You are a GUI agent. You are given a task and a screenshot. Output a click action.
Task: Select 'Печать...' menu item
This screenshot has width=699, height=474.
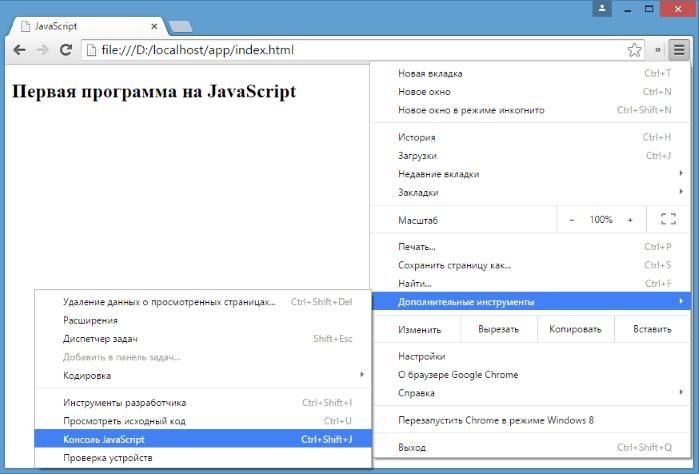pyautogui.click(x=530, y=247)
